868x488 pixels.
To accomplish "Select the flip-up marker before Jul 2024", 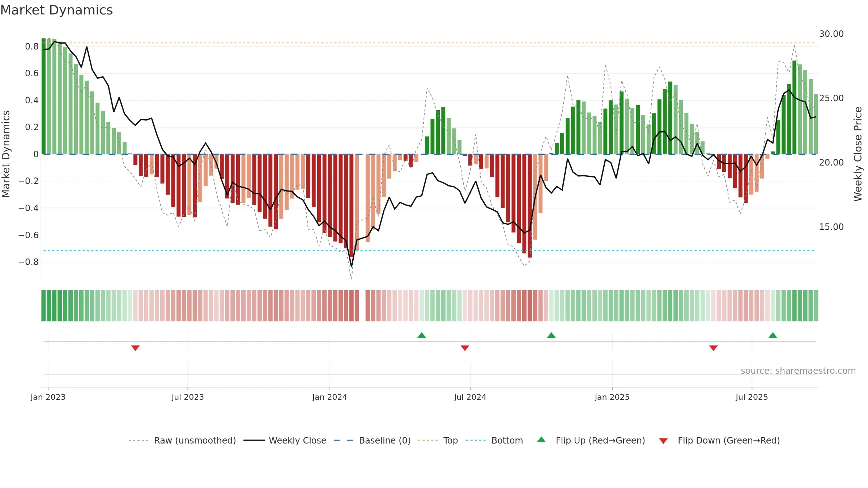I will click(x=422, y=335).
